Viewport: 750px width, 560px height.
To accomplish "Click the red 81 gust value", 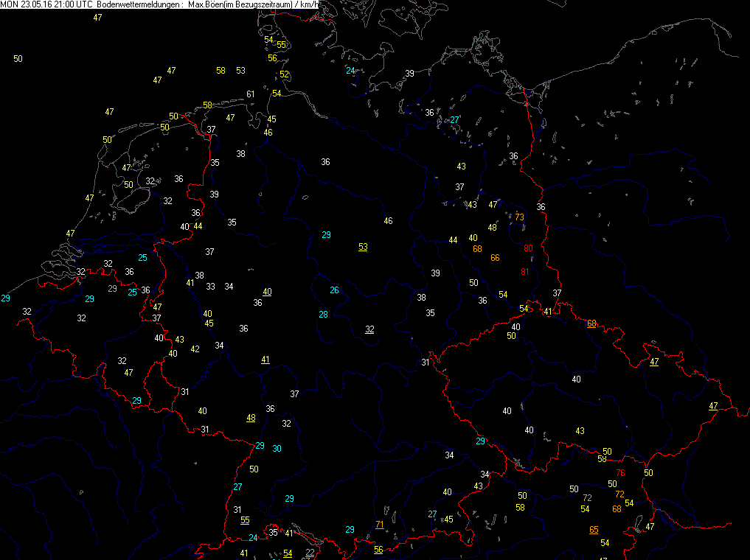I will pyautogui.click(x=524, y=272).
